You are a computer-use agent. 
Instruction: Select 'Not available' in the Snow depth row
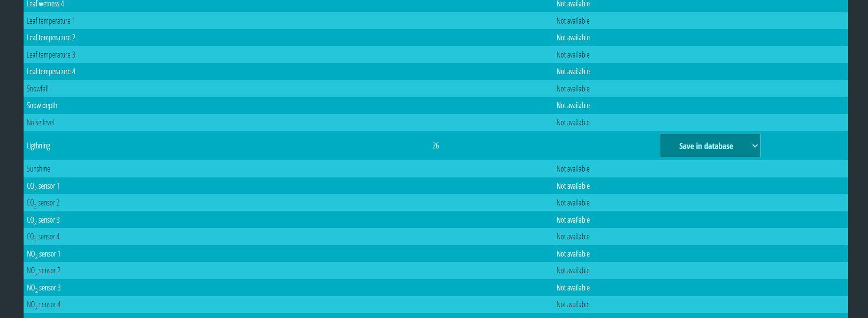pyautogui.click(x=573, y=105)
